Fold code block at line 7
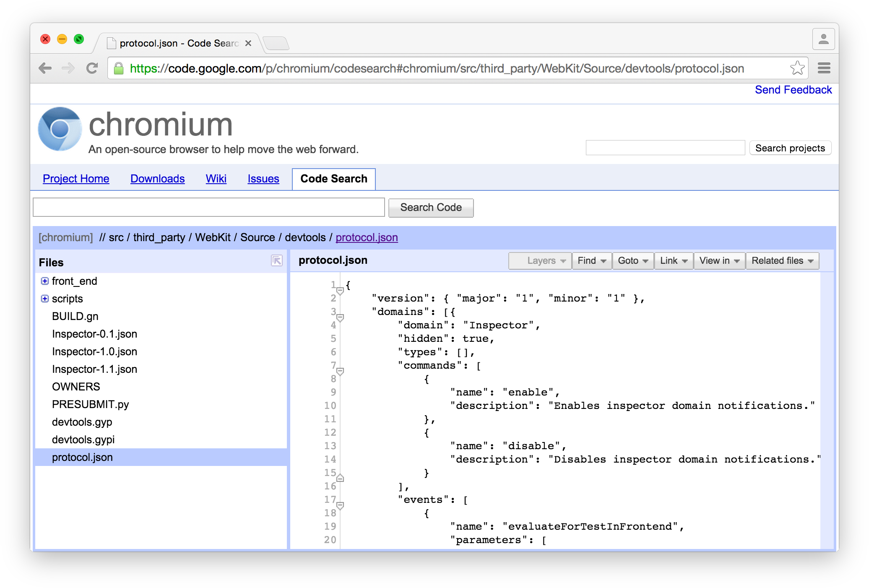 341,371
